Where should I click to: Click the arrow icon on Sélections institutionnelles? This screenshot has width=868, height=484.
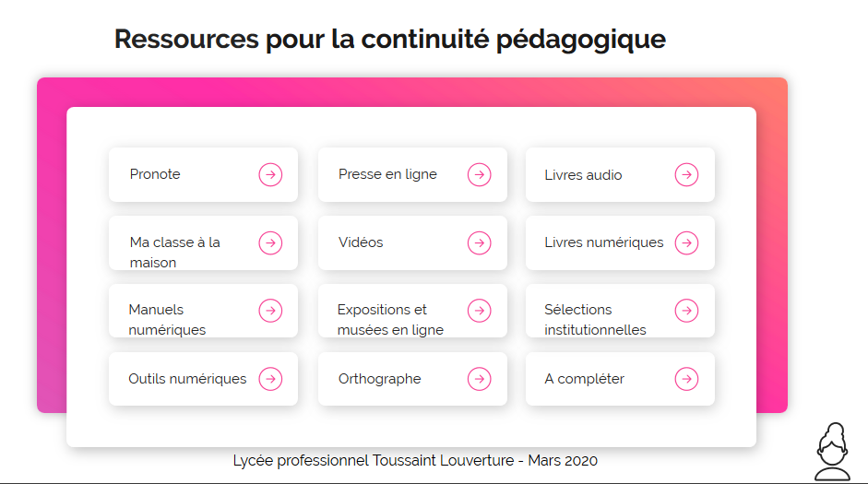click(x=686, y=311)
